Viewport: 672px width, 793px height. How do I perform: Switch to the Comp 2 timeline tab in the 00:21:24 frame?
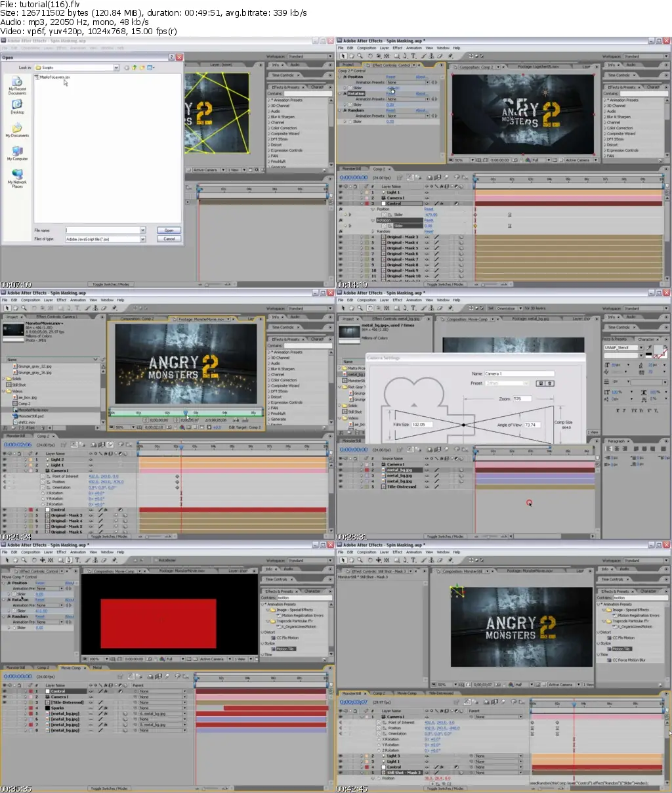(x=43, y=436)
